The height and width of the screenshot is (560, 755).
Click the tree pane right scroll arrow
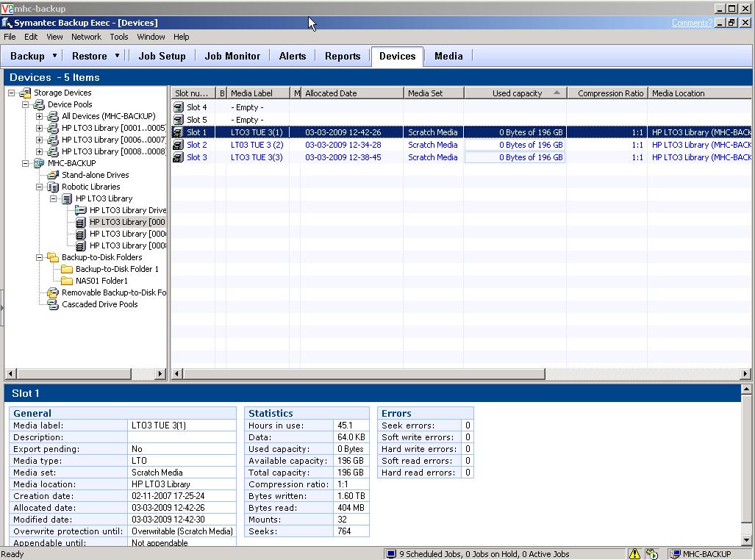[x=160, y=373]
